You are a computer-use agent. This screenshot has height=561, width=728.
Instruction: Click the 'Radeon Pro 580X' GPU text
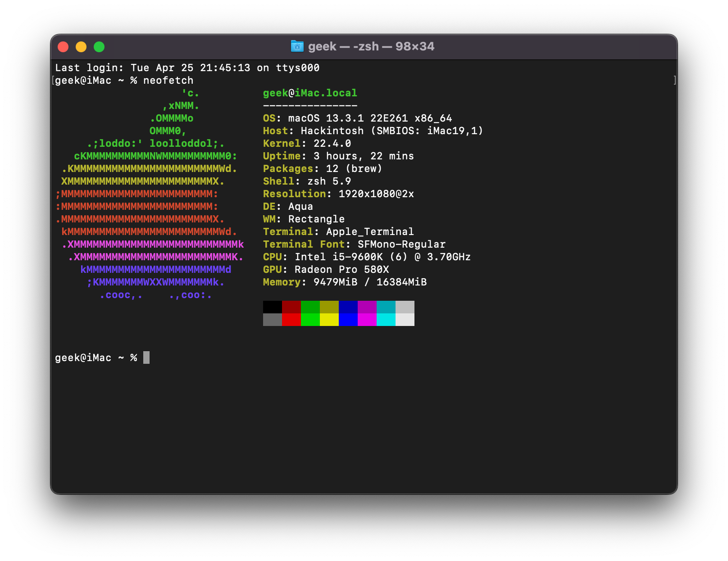[x=341, y=270]
